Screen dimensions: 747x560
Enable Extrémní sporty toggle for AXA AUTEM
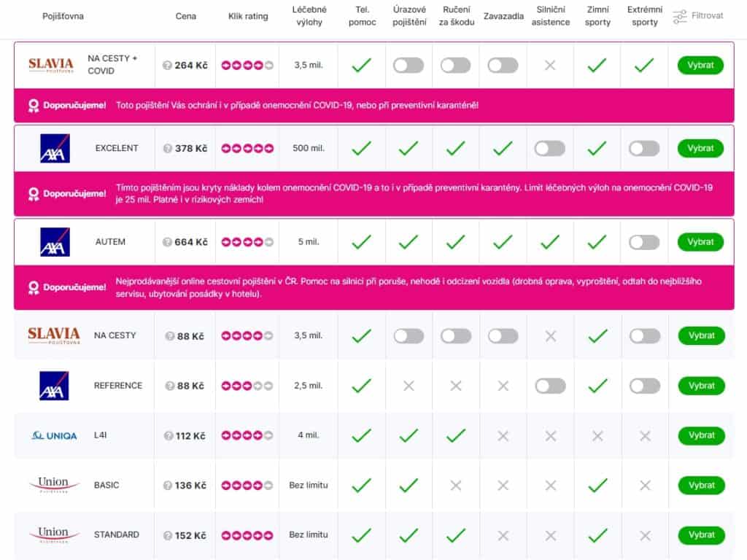[x=644, y=242]
